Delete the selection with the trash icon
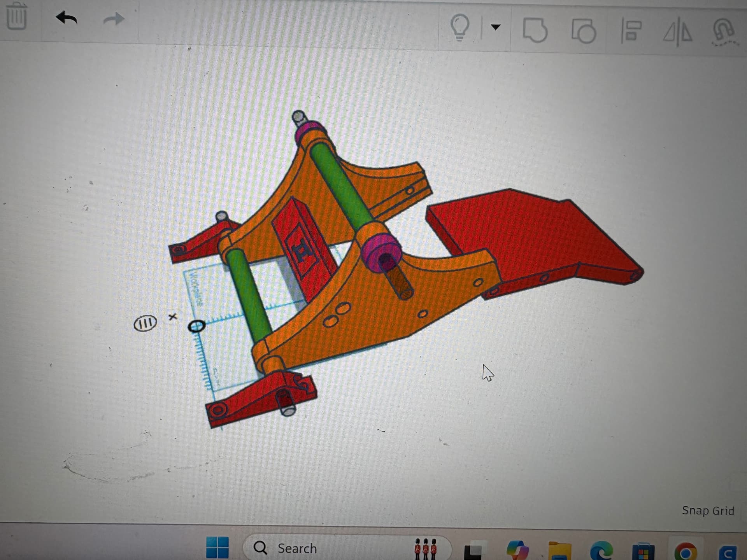The image size is (747, 560). pyautogui.click(x=16, y=16)
